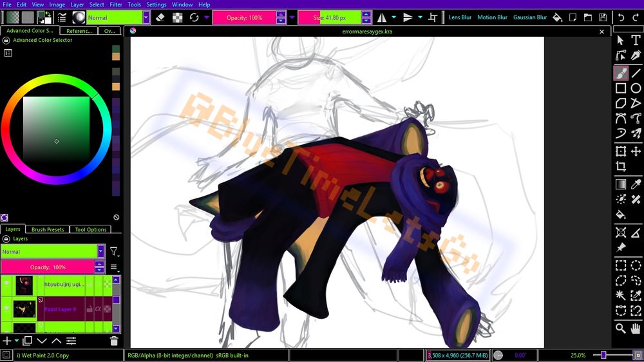
Task: Adjust brush opacity slider
Action: click(244, 17)
